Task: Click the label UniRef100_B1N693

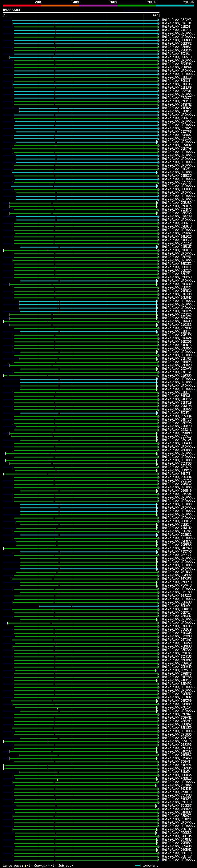Action: coord(177,321)
